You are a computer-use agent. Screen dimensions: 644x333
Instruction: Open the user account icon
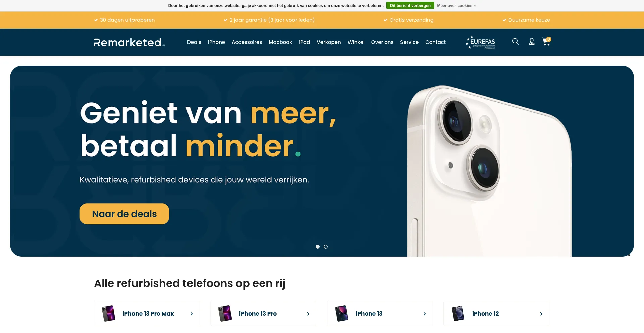[x=532, y=41]
